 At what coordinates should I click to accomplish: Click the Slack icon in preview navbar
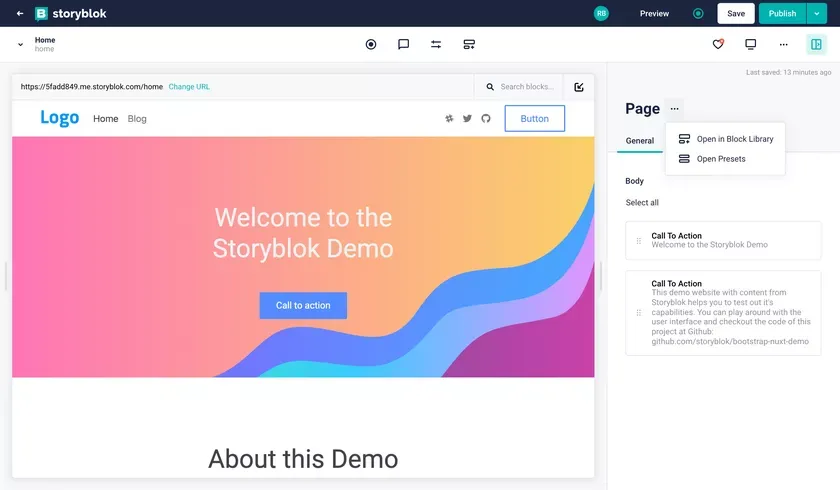[x=449, y=118]
